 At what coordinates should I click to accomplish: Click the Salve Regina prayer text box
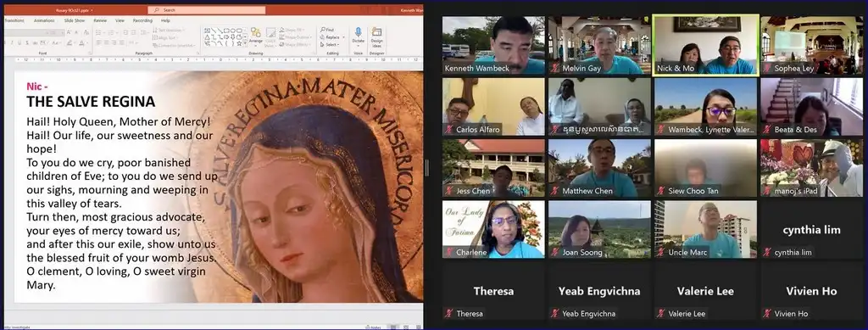pos(122,203)
